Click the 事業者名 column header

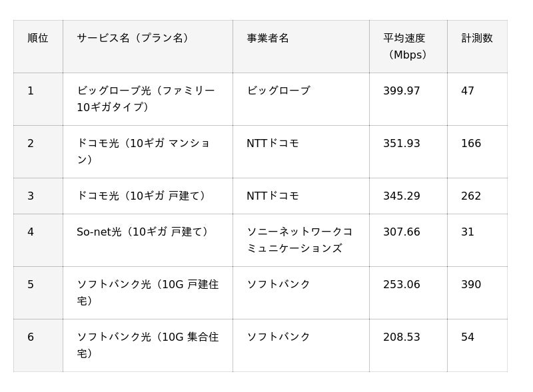pyautogui.click(x=301, y=47)
